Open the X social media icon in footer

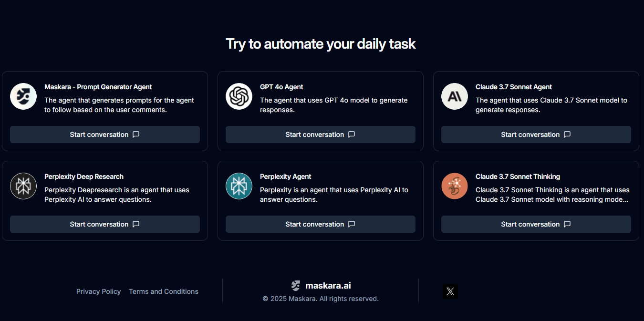click(450, 291)
